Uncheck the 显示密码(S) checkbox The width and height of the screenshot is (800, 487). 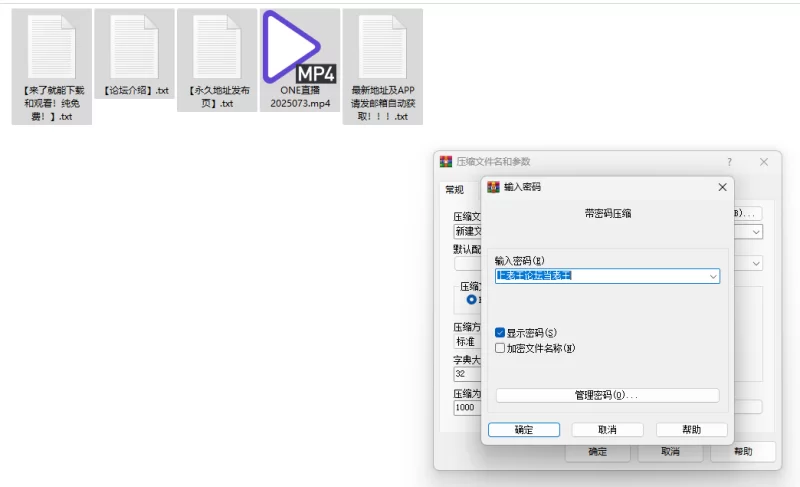point(500,332)
